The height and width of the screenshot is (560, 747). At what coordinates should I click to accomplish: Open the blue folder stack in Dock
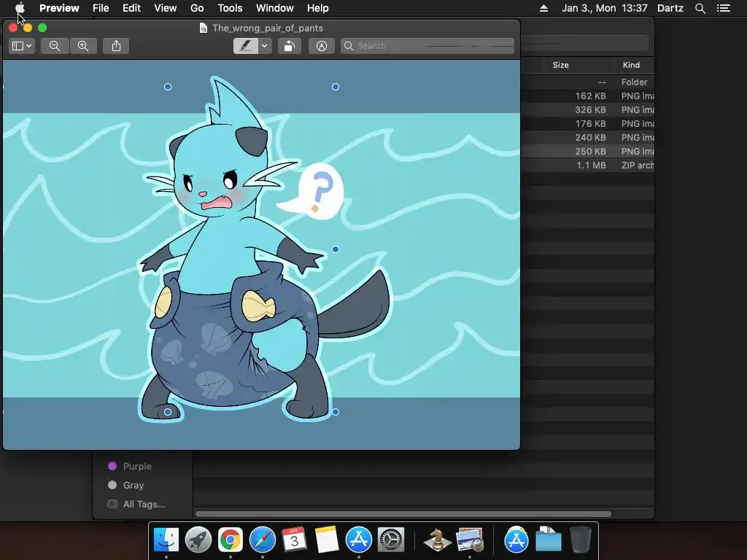pyautogui.click(x=549, y=540)
